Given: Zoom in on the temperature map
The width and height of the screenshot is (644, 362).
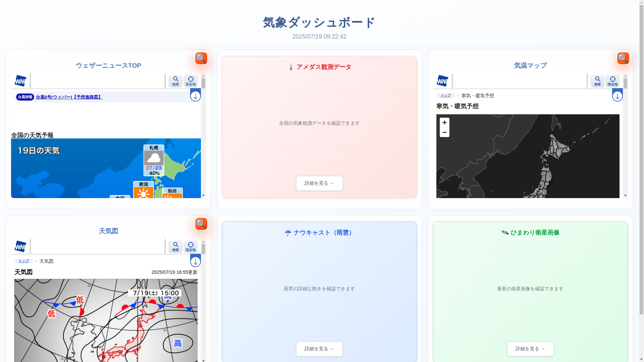Looking at the screenshot, I should tap(444, 123).
